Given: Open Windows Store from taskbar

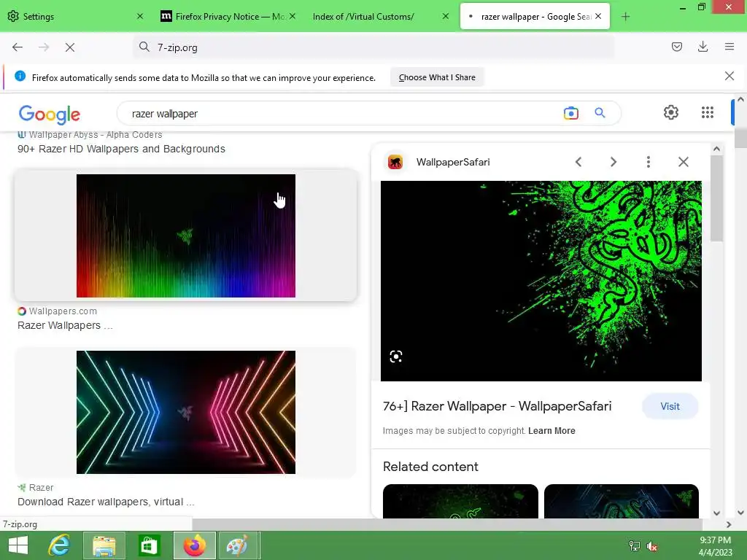Looking at the screenshot, I should pyautogui.click(x=149, y=545).
